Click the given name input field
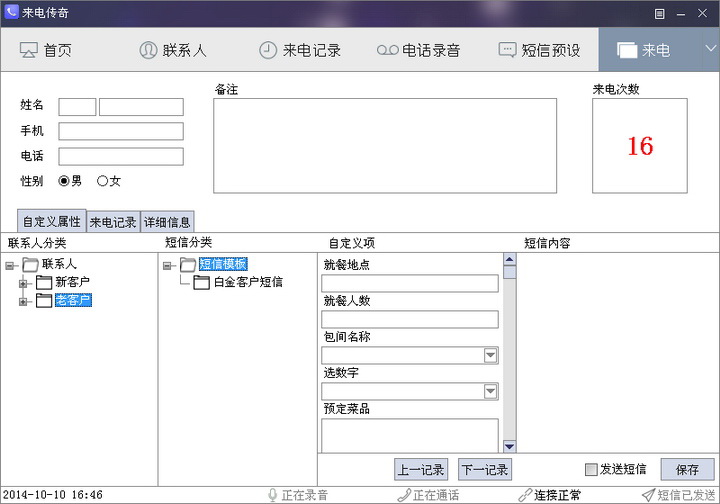The height and width of the screenshot is (504, 720). click(x=141, y=107)
